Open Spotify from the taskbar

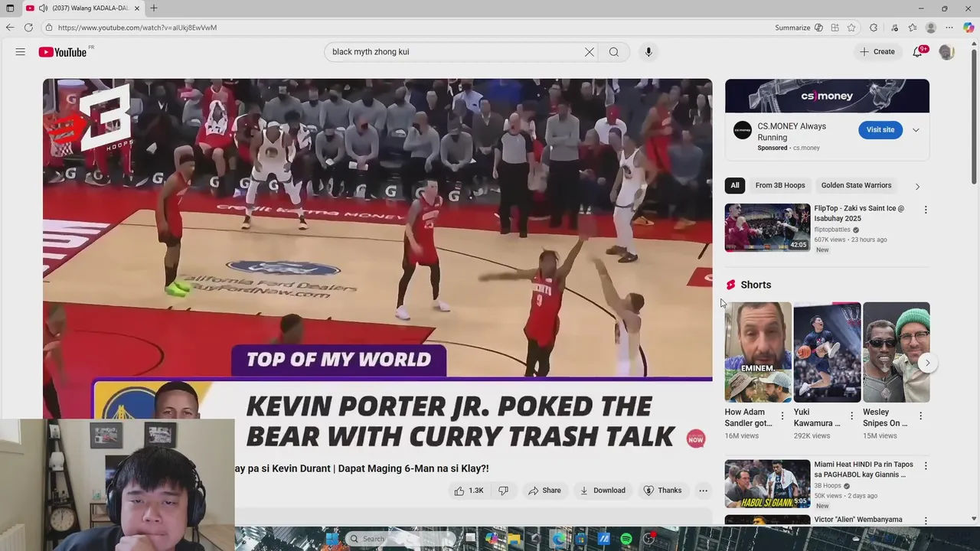626,539
